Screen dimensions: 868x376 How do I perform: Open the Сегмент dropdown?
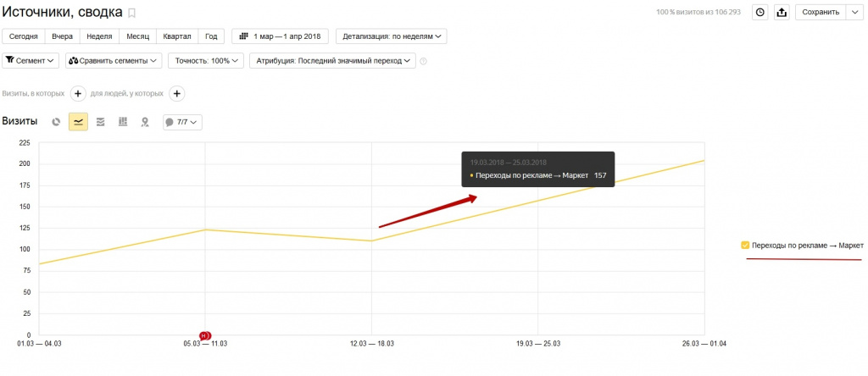tap(31, 61)
